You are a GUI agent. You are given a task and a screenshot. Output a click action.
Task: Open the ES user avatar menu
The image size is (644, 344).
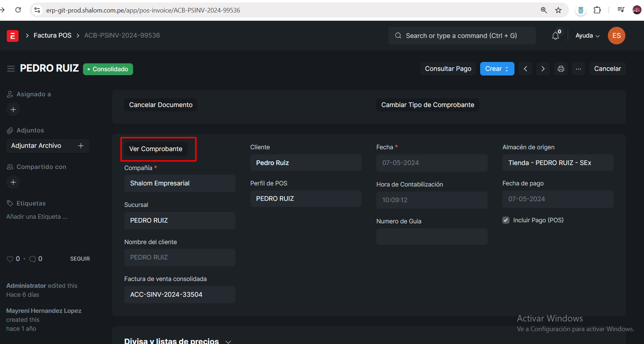pos(616,36)
